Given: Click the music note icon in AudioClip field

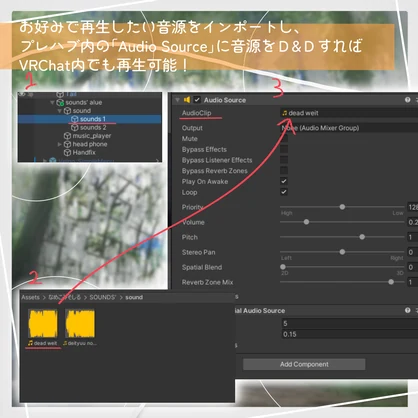Looking at the screenshot, I should [x=285, y=113].
